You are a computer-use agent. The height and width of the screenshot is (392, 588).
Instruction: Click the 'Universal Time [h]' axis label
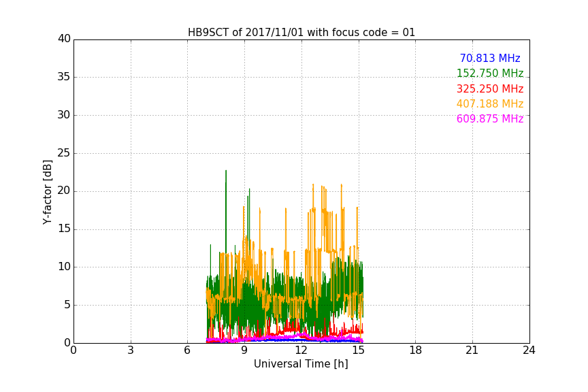(301, 364)
